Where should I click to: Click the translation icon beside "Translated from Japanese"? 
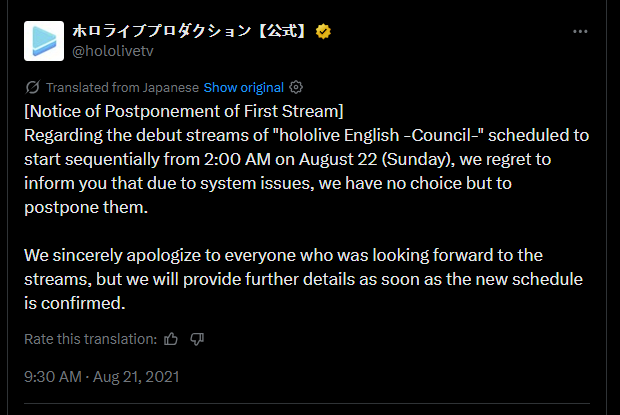click(x=32, y=87)
